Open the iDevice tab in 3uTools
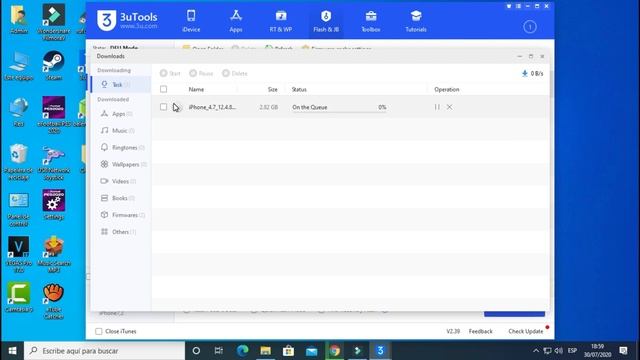This screenshot has width=640, height=360. click(x=191, y=21)
